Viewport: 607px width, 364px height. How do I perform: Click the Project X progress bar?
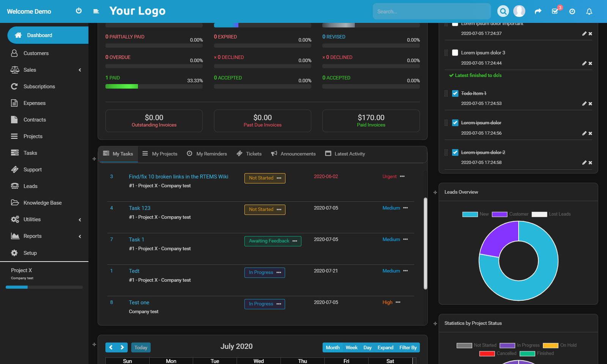(44, 287)
